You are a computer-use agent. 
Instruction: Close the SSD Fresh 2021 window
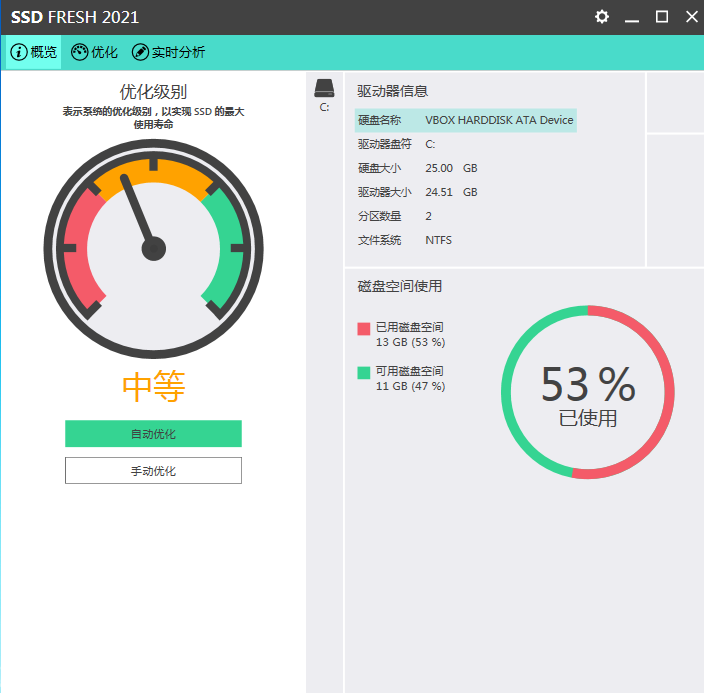pos(691,17)
